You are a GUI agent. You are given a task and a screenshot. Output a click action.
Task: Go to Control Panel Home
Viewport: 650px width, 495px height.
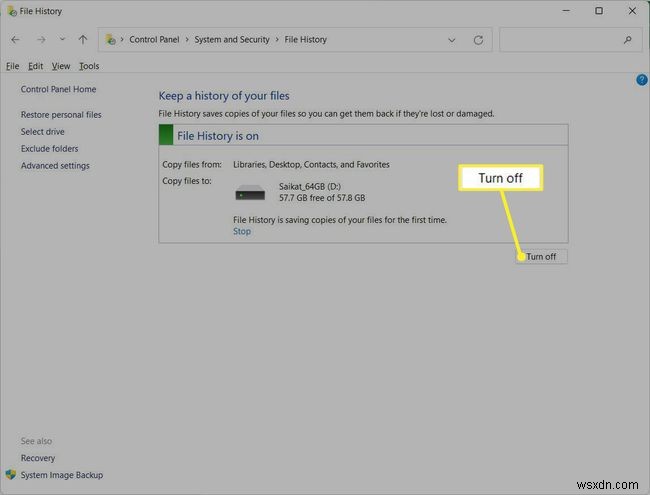click(58, 89)
